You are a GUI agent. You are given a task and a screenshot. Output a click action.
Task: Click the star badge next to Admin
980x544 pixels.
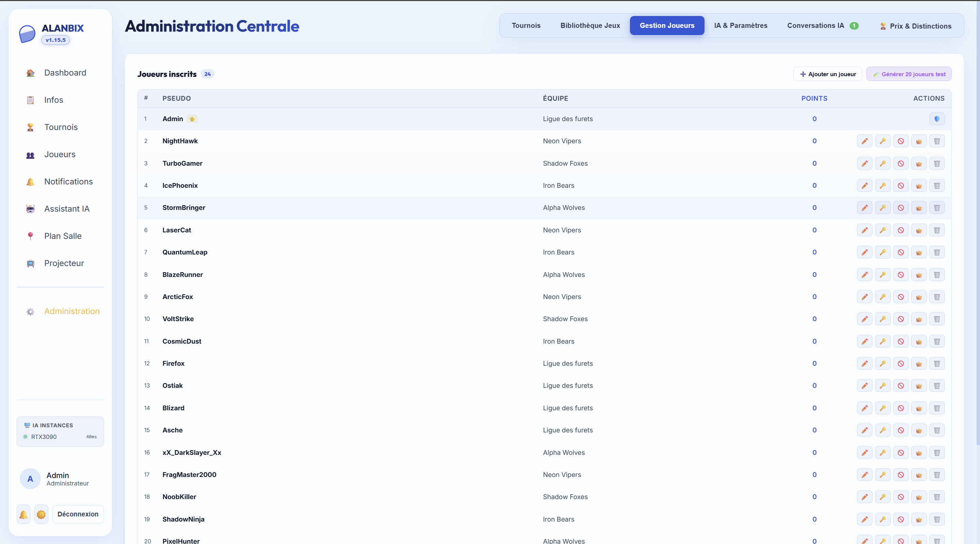tap(192, 119)
